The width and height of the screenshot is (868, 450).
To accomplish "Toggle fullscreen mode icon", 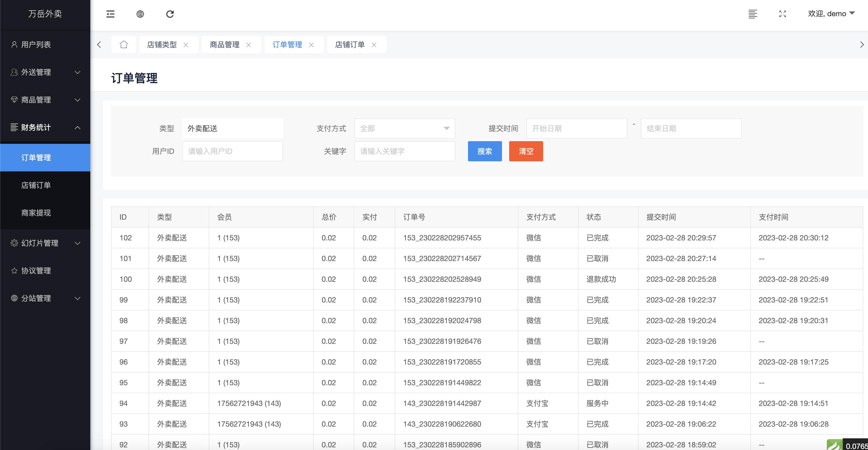I will point(782,14).
